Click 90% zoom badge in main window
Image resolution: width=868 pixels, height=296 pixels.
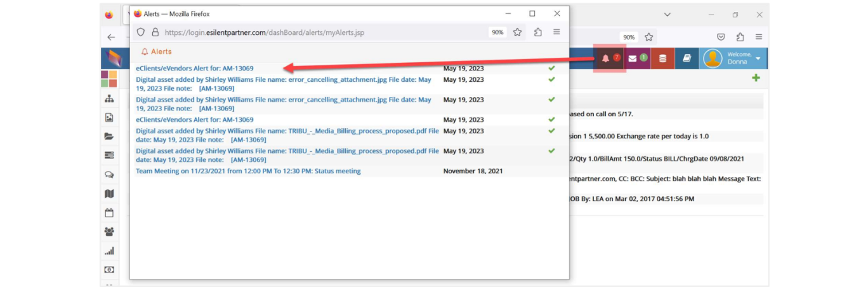[x=629, y=37]
